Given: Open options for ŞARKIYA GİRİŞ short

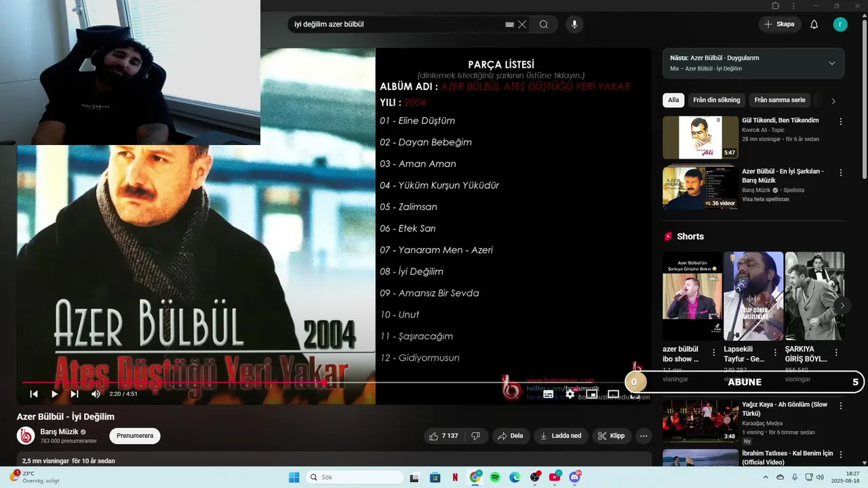Looking at the screenshot, I should [x=836, y=352].
